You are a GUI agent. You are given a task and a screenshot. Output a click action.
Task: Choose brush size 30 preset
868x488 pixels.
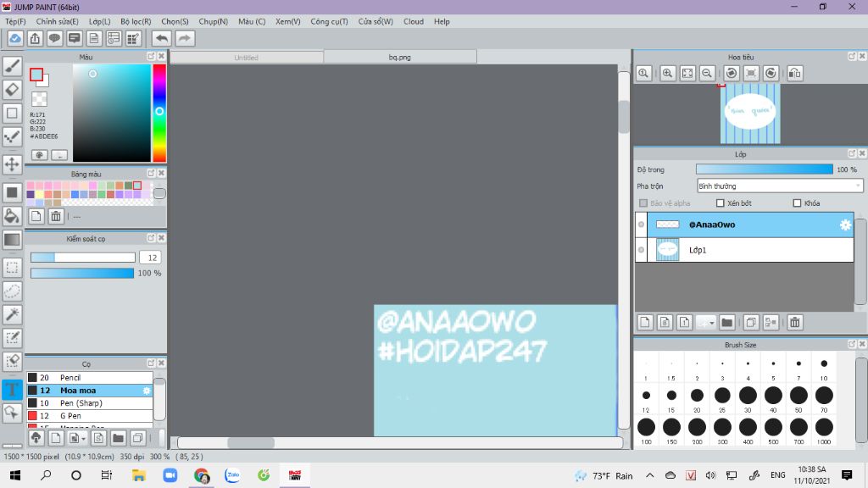point(748,396)
